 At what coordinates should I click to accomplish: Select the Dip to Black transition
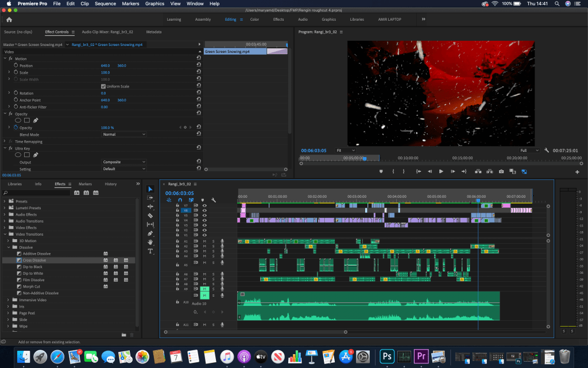tap(33, 267)
